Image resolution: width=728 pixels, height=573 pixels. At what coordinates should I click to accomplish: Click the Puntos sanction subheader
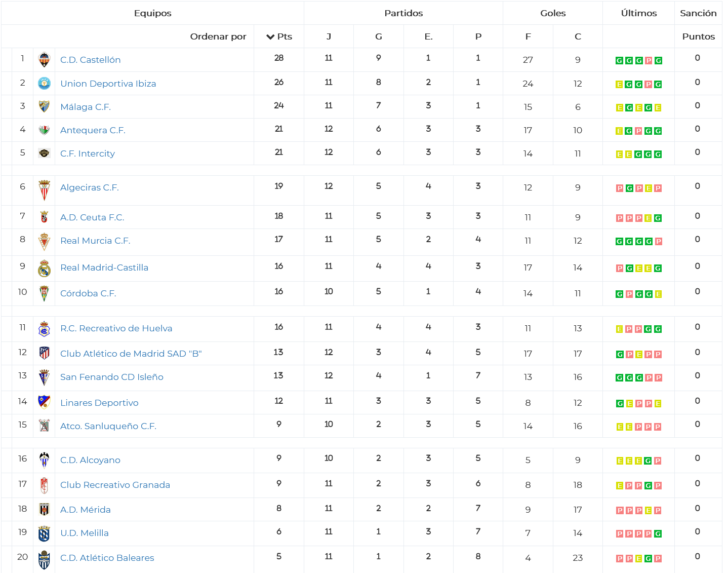point(699,36)
